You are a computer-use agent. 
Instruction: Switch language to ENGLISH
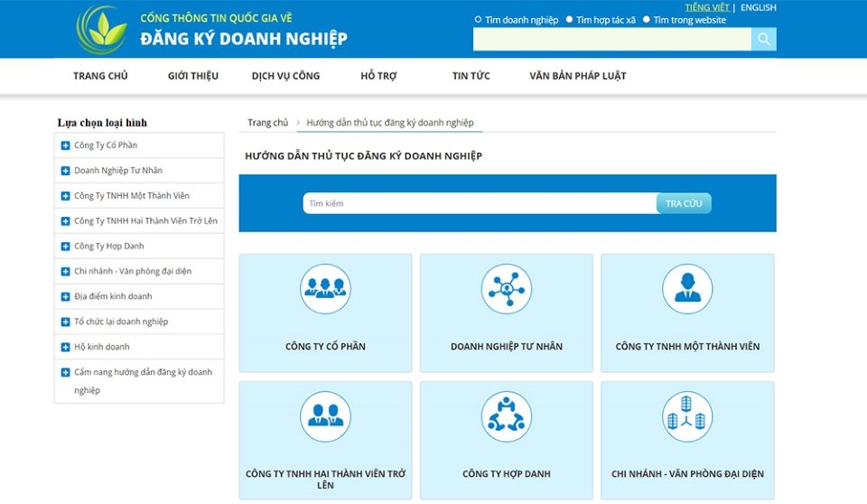(x=758, y=7)
